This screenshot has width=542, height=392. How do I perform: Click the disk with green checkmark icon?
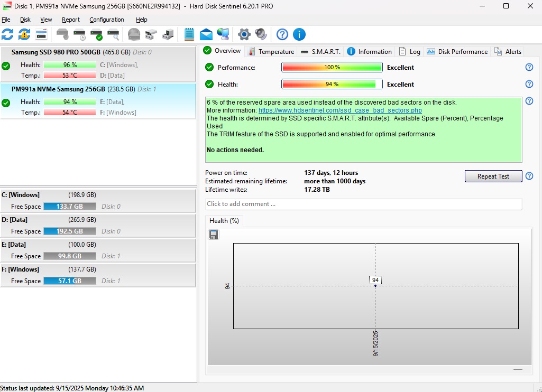(96, 34)
